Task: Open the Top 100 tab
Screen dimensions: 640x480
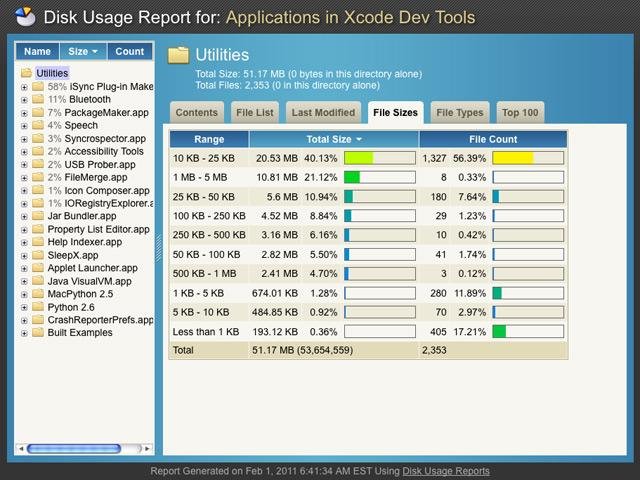Action: [x=520, y=113]
